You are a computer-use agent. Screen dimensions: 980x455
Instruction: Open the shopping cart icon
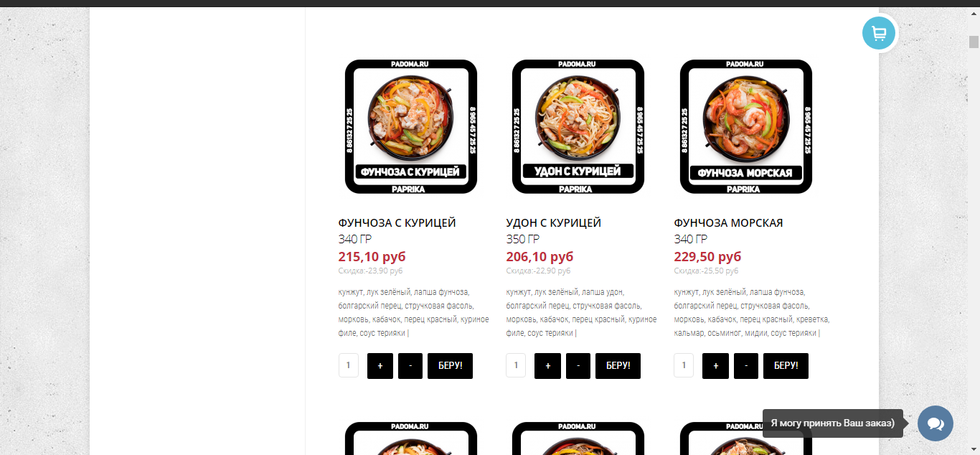pyautogui.click(x=879, y=33)
